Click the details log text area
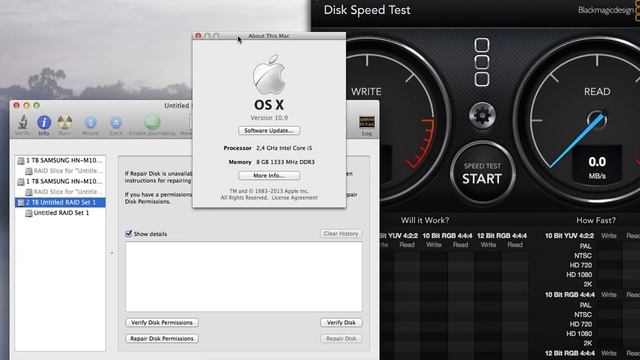 [244, 276]
